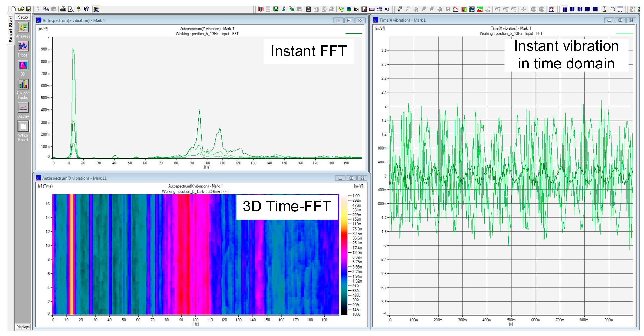This screenshot has width=644, height=336.
Task: Click the green Save icon
Action: tap(276, 9)
